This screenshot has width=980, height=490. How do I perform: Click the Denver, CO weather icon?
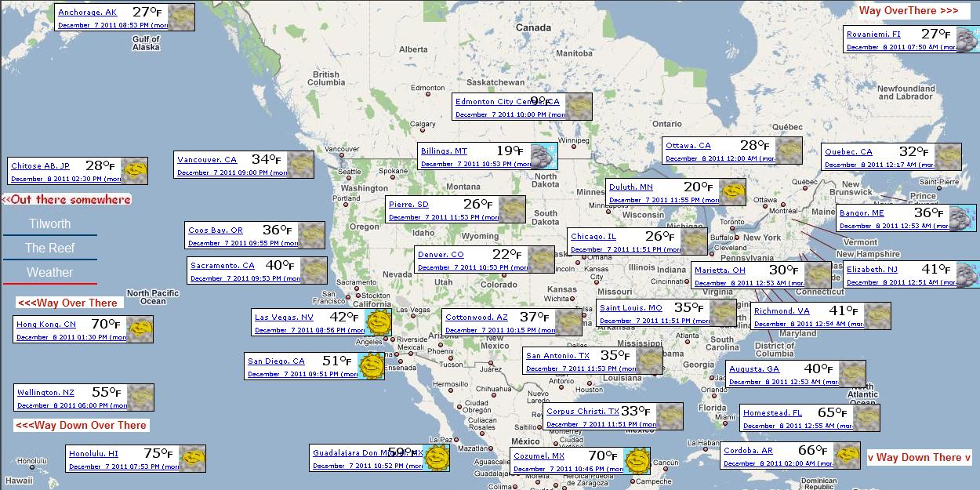coord(541,260)
